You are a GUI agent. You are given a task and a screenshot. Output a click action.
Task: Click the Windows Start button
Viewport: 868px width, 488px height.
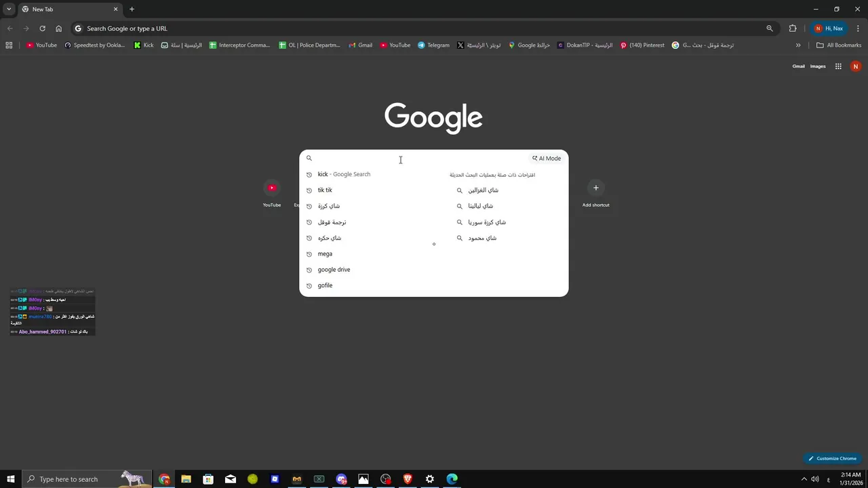[x=11, y=479]
